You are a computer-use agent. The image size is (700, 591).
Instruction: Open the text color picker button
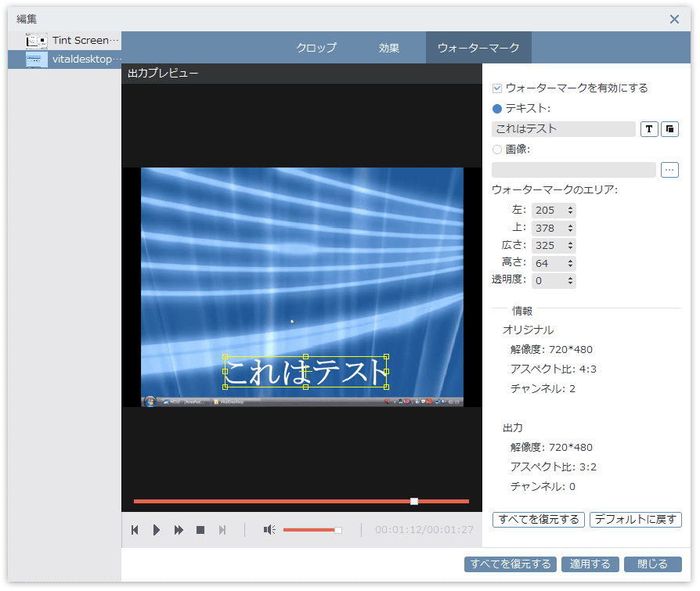pyautogui.click(x=669, y=129)
